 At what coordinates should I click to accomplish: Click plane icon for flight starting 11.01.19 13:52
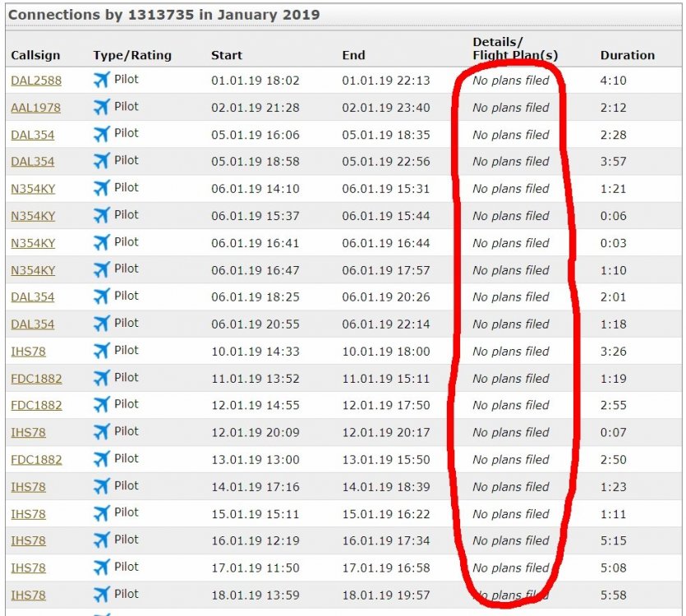pos(101,378)
